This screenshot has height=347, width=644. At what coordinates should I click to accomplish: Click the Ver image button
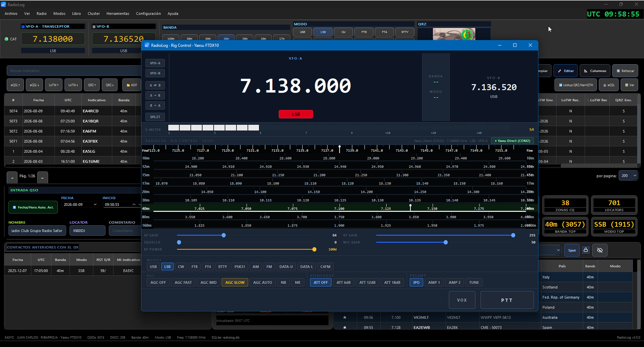(x=629, y=85)
